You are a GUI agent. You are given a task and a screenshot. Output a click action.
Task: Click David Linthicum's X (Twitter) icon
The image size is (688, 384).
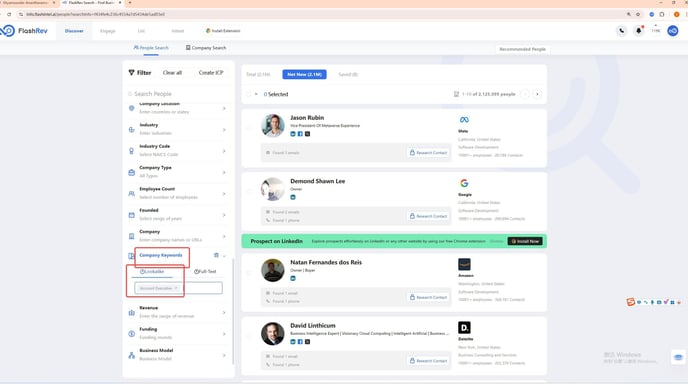click(x=307, y=341)
